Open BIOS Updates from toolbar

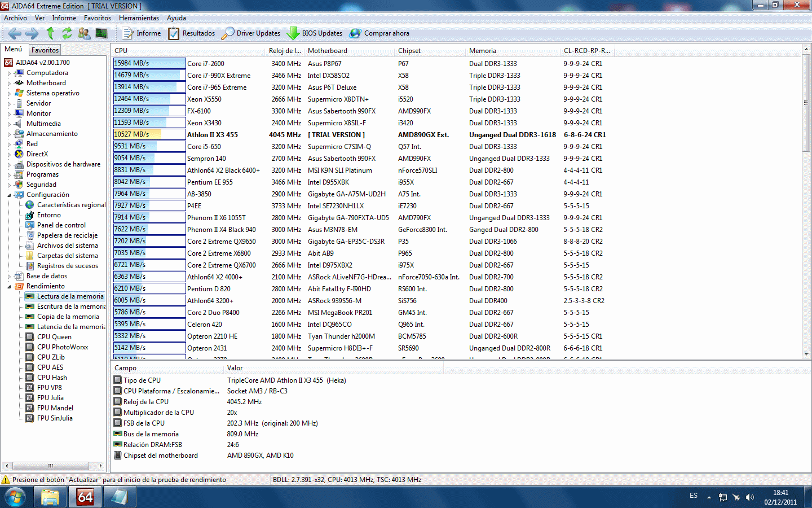(315, 33)
